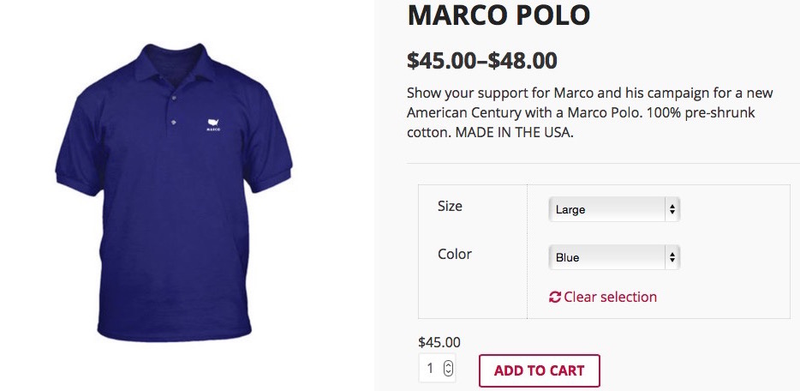
Task: Click the product description paragraph
Action: (x=590, y=113)
